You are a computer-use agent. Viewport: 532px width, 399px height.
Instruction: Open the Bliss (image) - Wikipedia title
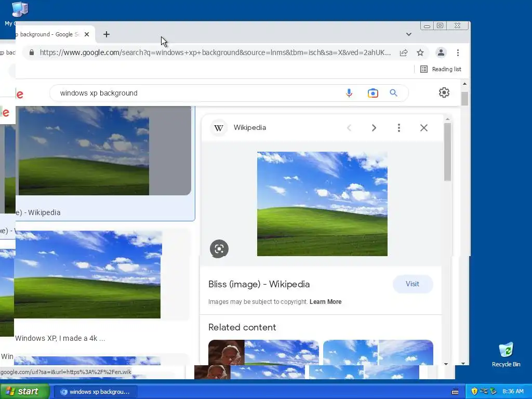pos(259,284)
